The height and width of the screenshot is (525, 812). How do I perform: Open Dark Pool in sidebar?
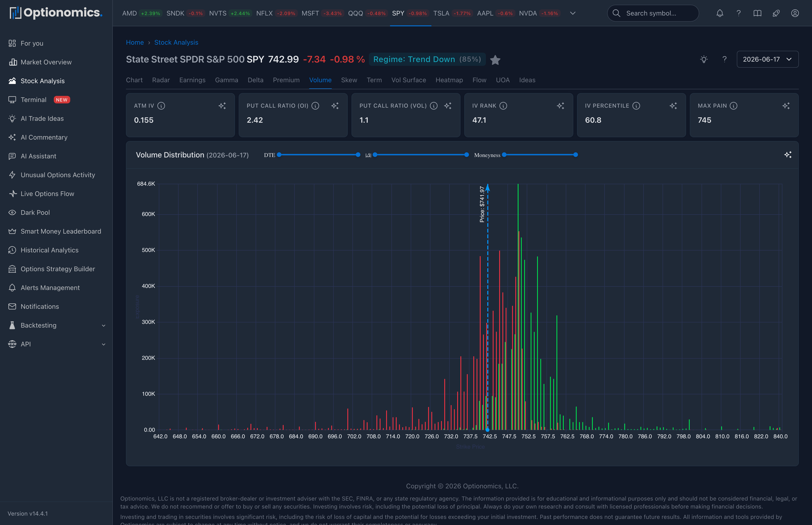point(56,212)
